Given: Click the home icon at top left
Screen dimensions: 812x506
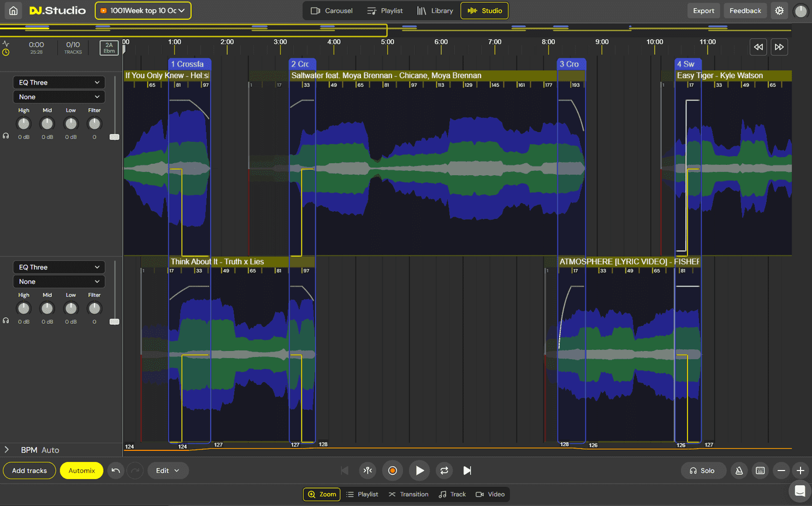Looking at the screenshot, I should point(13,10).
